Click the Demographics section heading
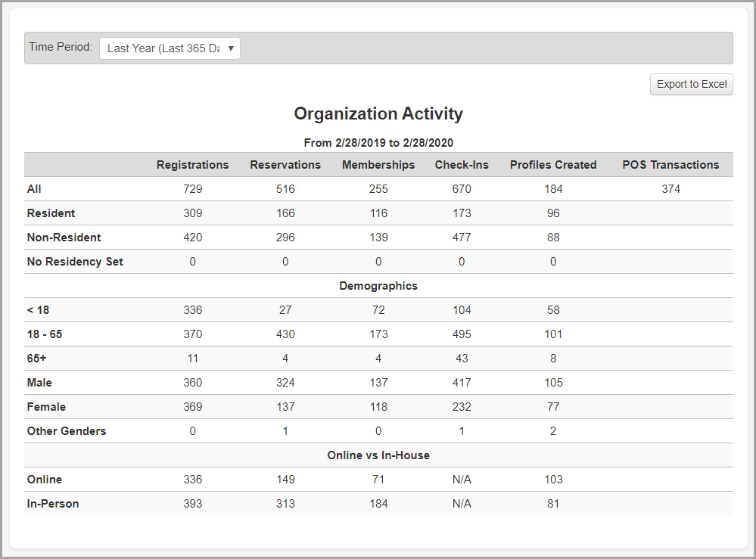This screenshot has width=756, height=559. pos(378,286)
